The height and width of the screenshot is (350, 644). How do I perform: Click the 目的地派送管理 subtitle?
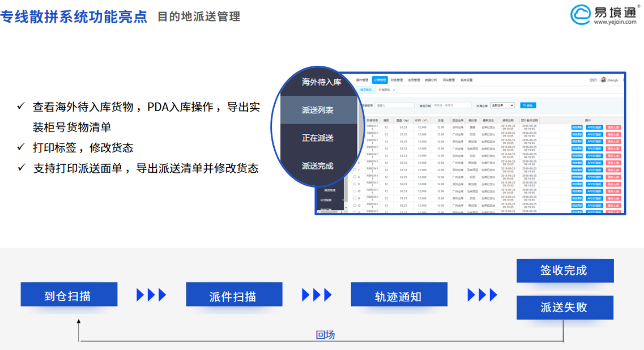pyautogui.click(x=199, y=17)
